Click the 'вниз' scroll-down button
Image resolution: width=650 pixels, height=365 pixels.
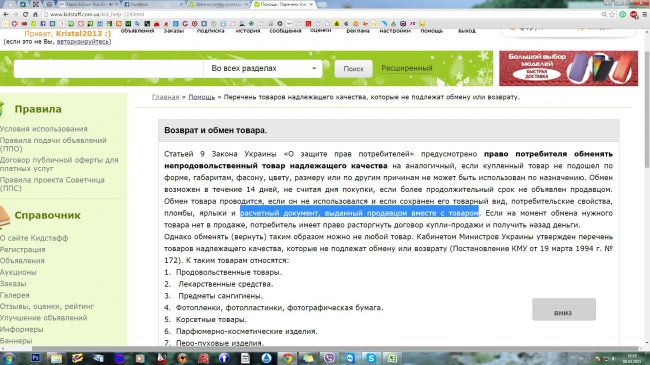pyautogui.click(x=564, y=309)
